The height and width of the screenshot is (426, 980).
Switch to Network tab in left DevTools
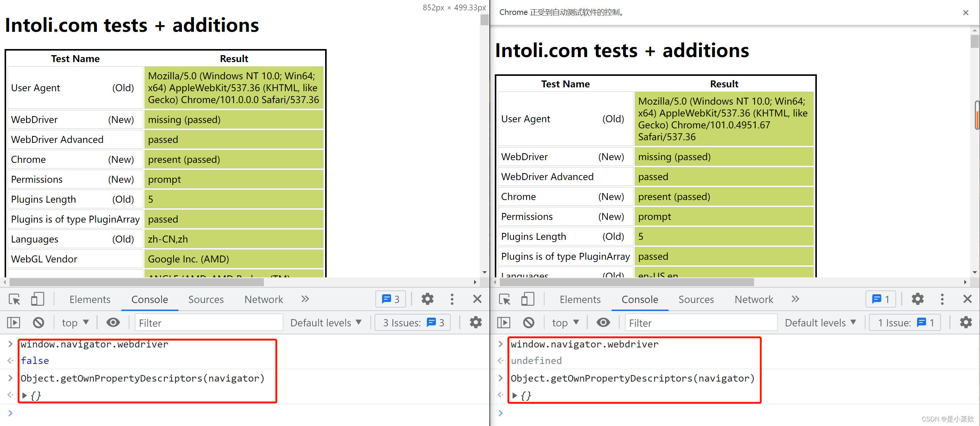point(263,299)
